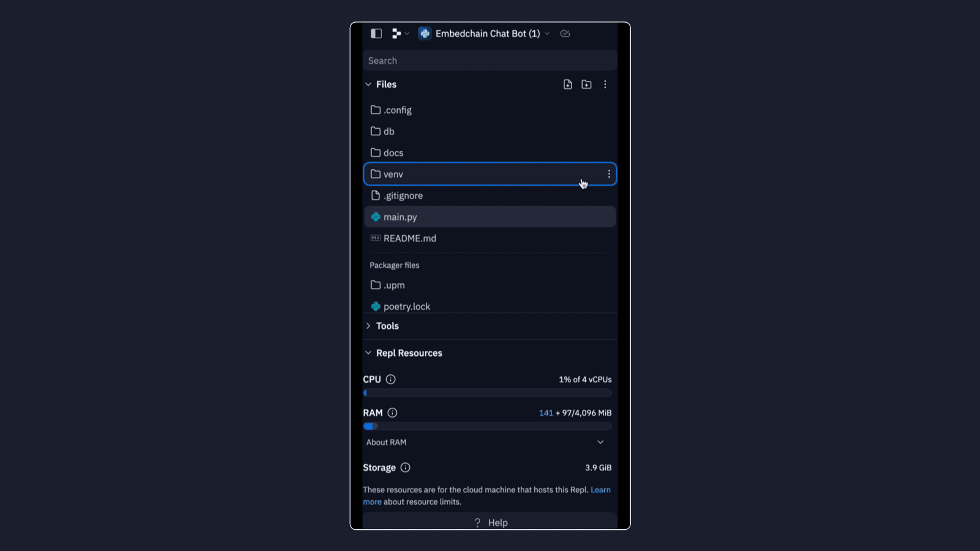Click the Help button at bottom
Screen dimensions: 980x551
click(490, 522)
